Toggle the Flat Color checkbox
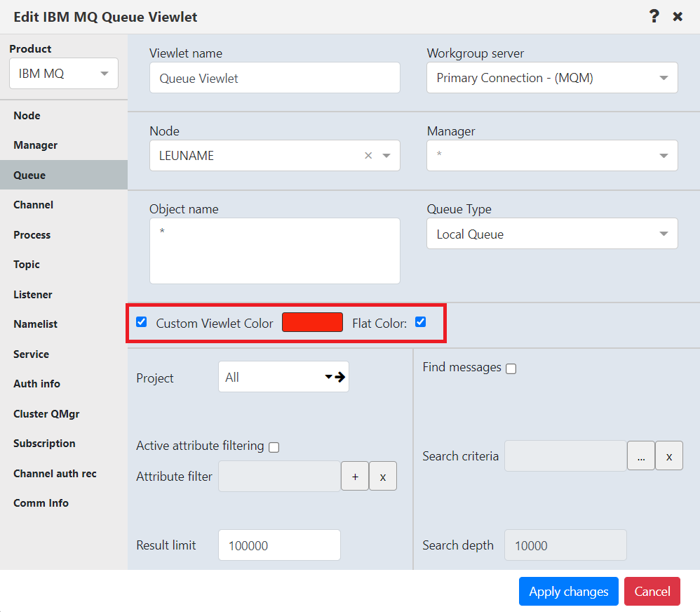This screenshot has height=612, width=700. [421, 322]
